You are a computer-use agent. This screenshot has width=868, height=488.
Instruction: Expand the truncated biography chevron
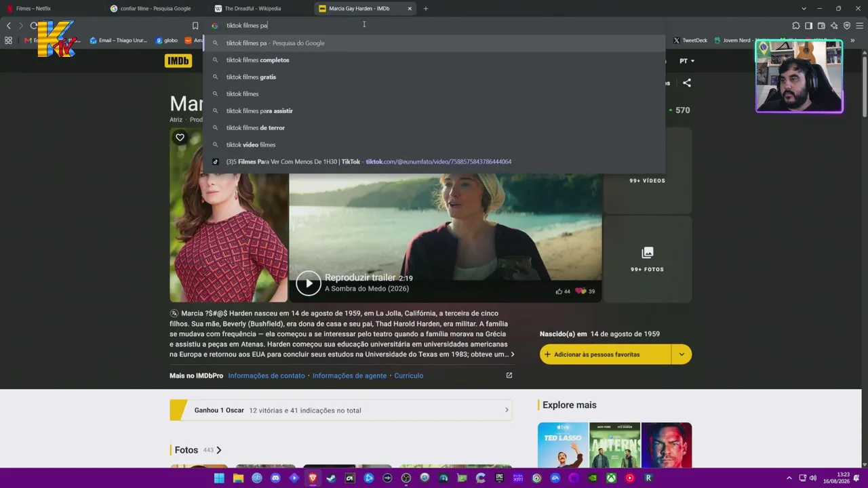[x=513, y=354]
